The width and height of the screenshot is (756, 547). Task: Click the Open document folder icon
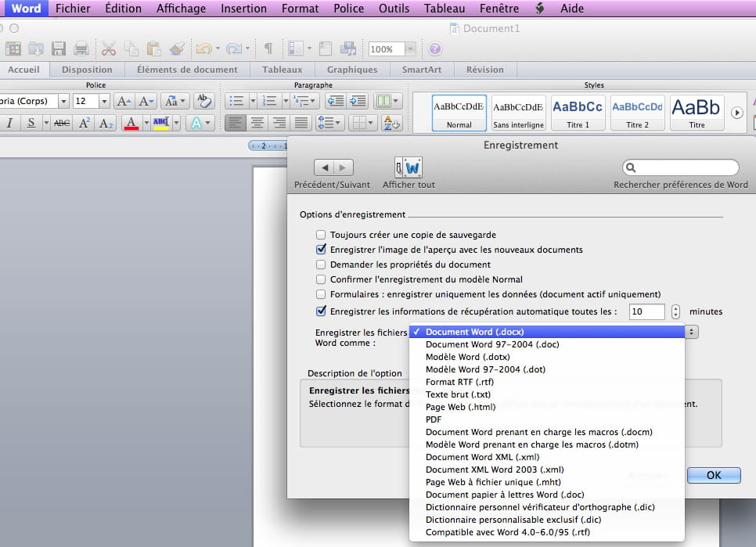[36, 49]
